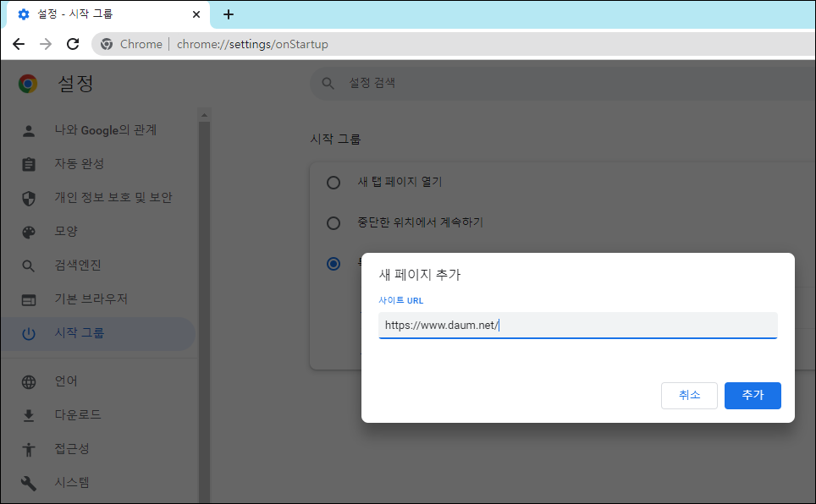816x504 pixels.
Task: Click the 사이트 URL input field
Action: click(577, 326)
